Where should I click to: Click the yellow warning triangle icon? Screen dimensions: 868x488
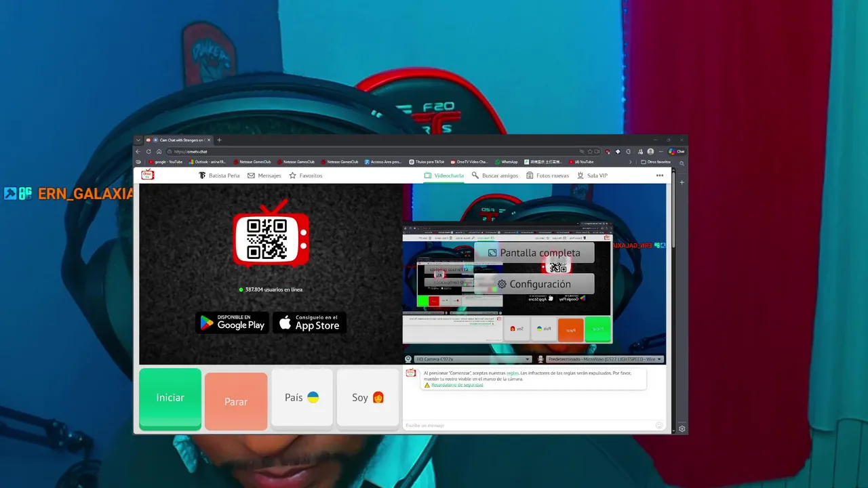click(x=427, y=385)
